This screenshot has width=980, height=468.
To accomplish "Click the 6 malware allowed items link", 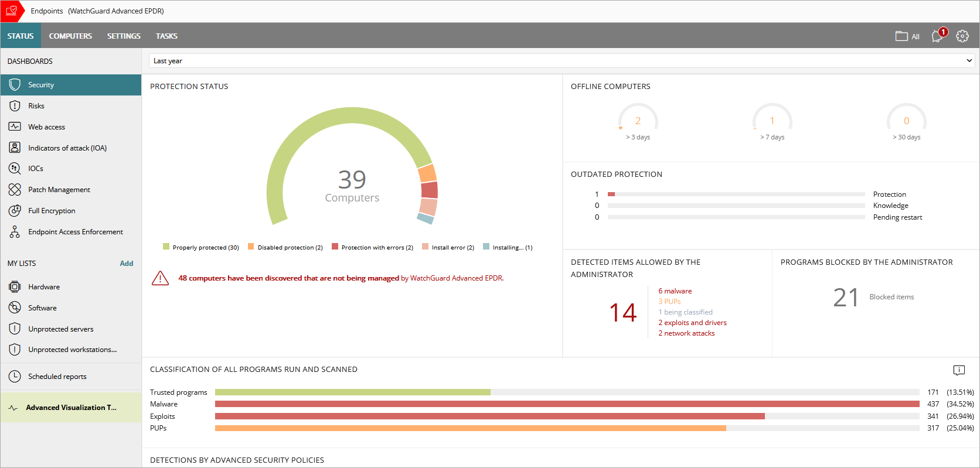I will (675, 291).
